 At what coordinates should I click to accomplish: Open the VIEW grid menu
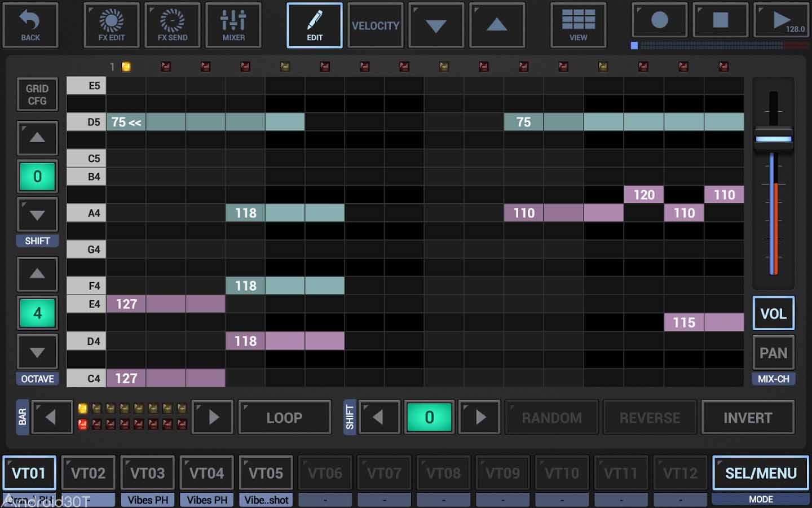(579, 25)
